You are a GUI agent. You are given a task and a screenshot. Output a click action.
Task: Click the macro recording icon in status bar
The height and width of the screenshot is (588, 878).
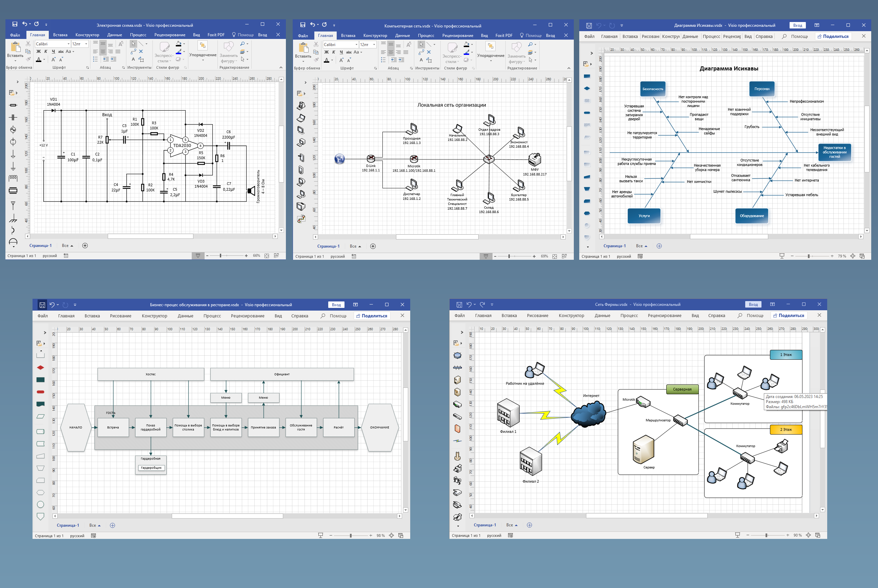tap(66, 255)
